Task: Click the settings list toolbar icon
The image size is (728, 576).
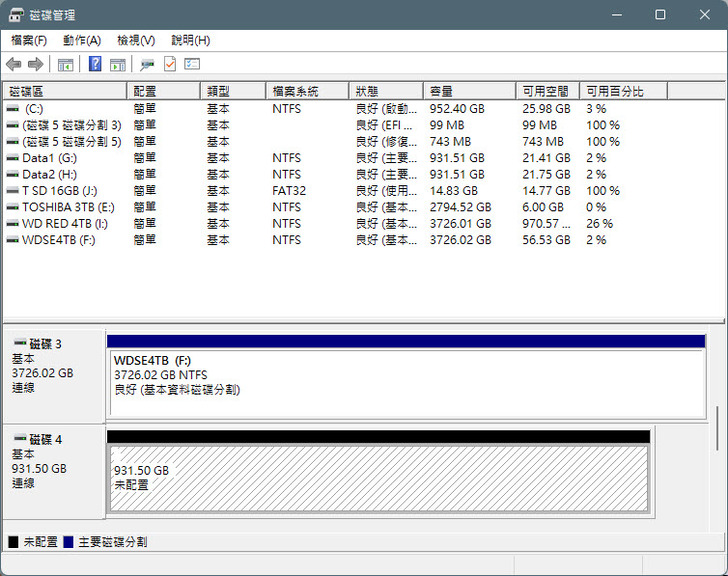Action: (192, 65)
